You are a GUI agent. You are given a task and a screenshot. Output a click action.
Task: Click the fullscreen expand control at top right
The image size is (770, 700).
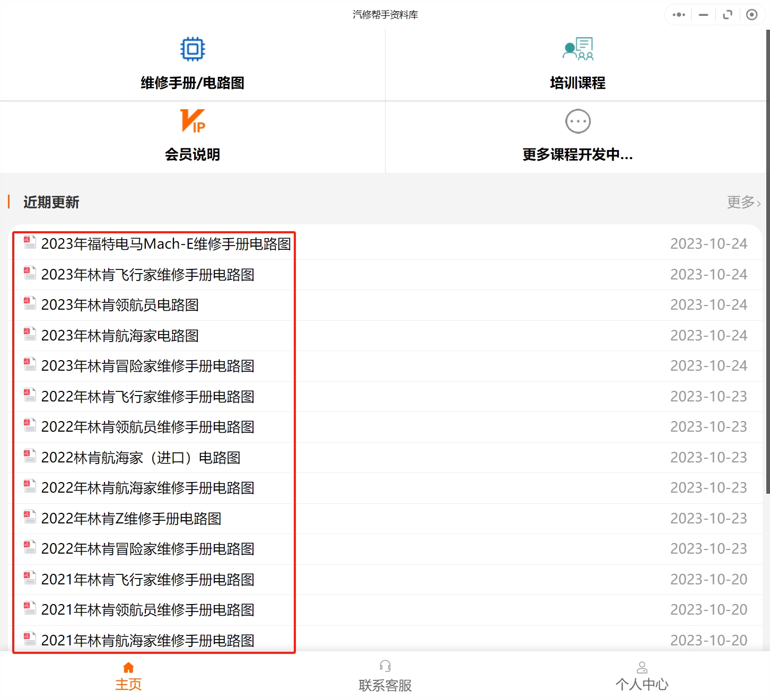(727, 14)
